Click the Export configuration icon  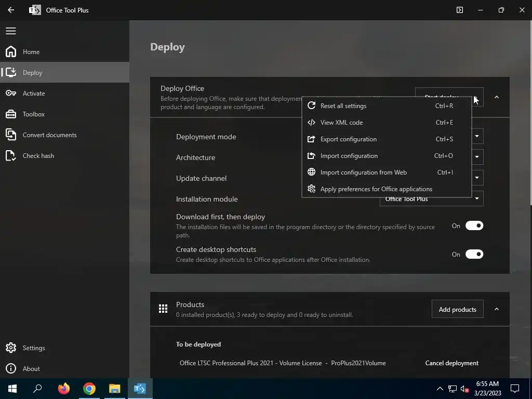[x=312, y=139]
